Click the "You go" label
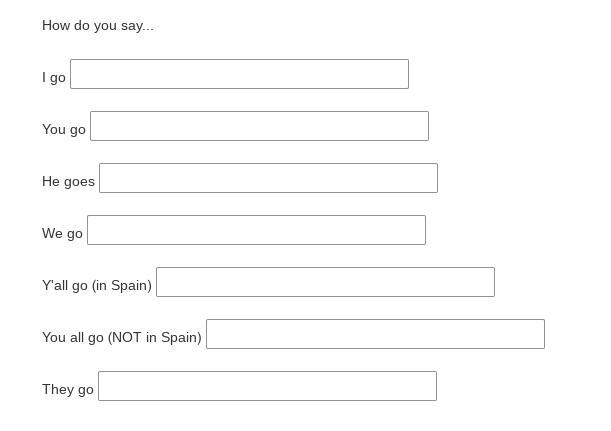This screenshot has height=431, width=611. tap(64, 129)
